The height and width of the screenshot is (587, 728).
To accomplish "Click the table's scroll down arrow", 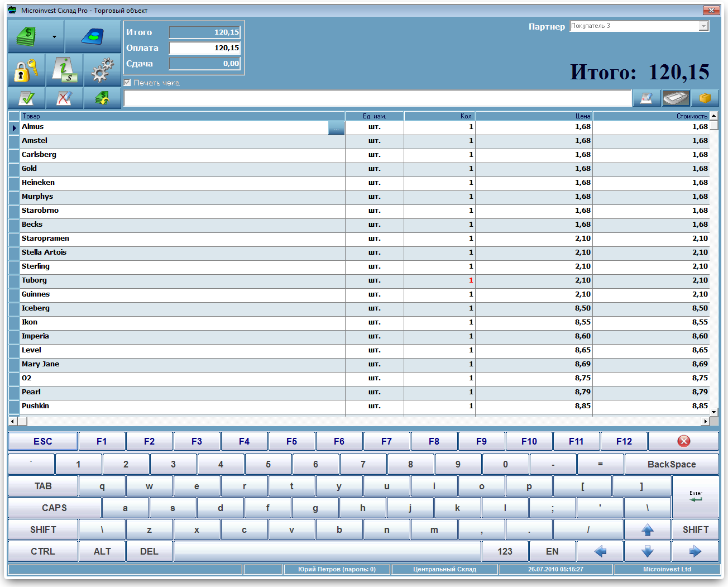I will point(713,412).
